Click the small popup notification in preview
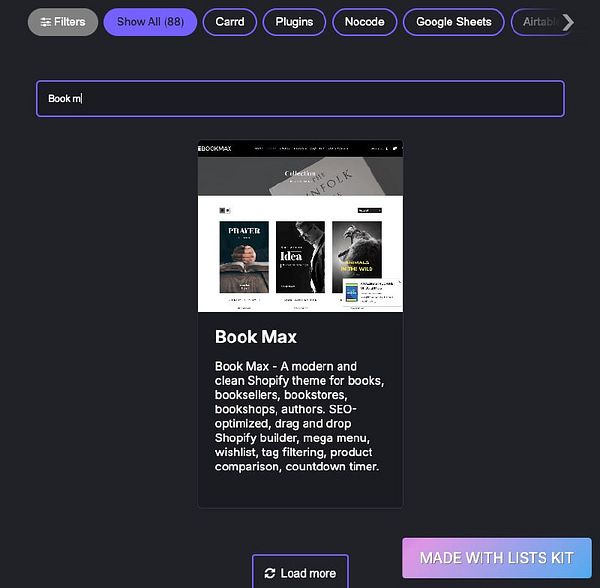This screenshot has height=588, width=600. [372, 293]
